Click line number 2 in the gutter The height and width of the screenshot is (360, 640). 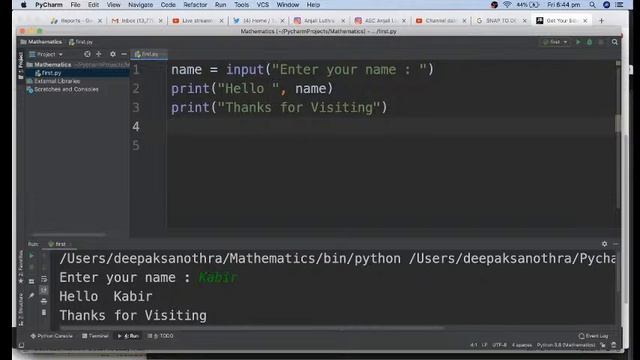tap(136, 89)
